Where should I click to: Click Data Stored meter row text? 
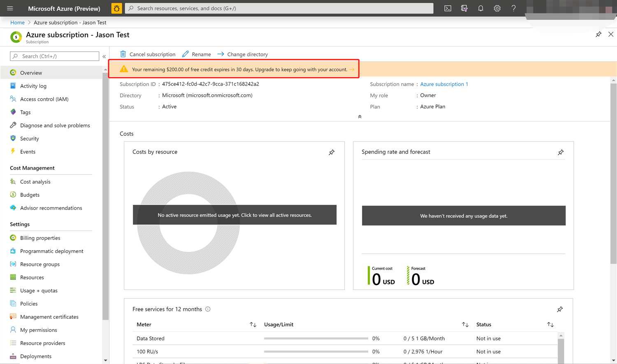click(151, 339)
